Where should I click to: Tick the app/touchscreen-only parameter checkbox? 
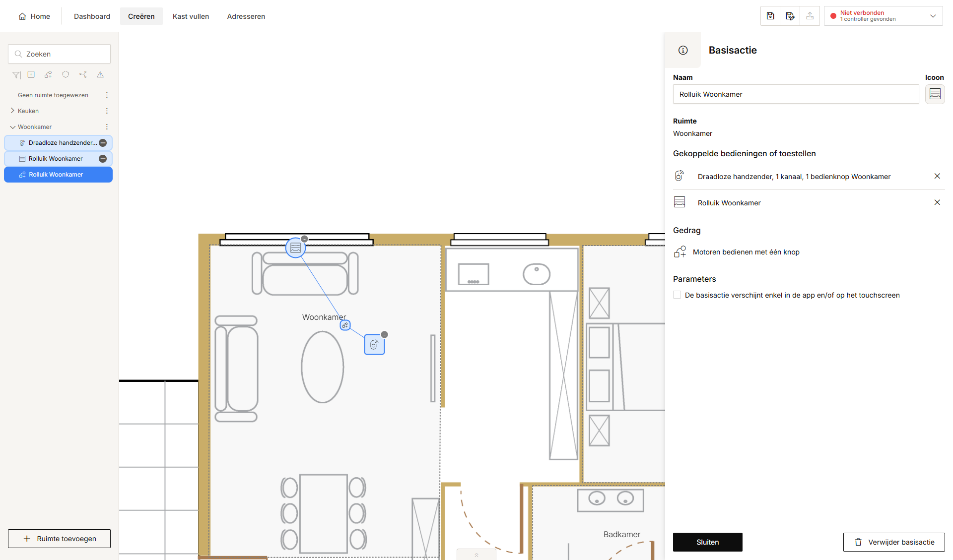pyautogui.click(x=677, y=295)
